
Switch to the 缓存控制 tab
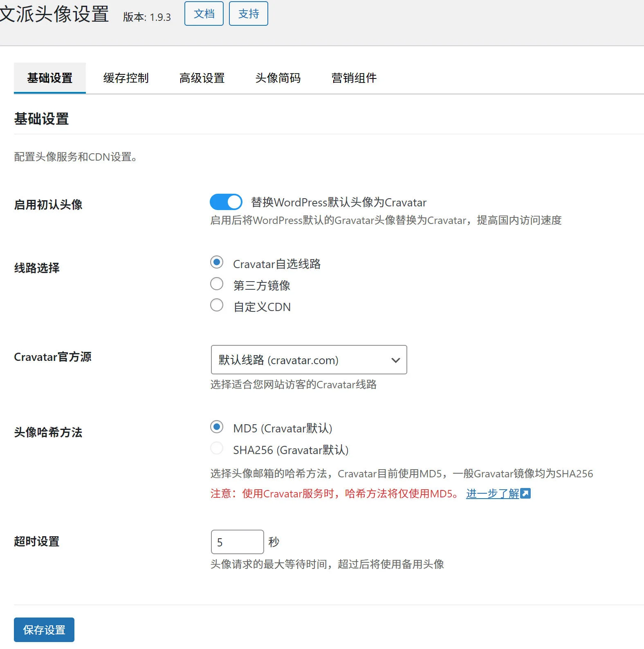(126, 78)
